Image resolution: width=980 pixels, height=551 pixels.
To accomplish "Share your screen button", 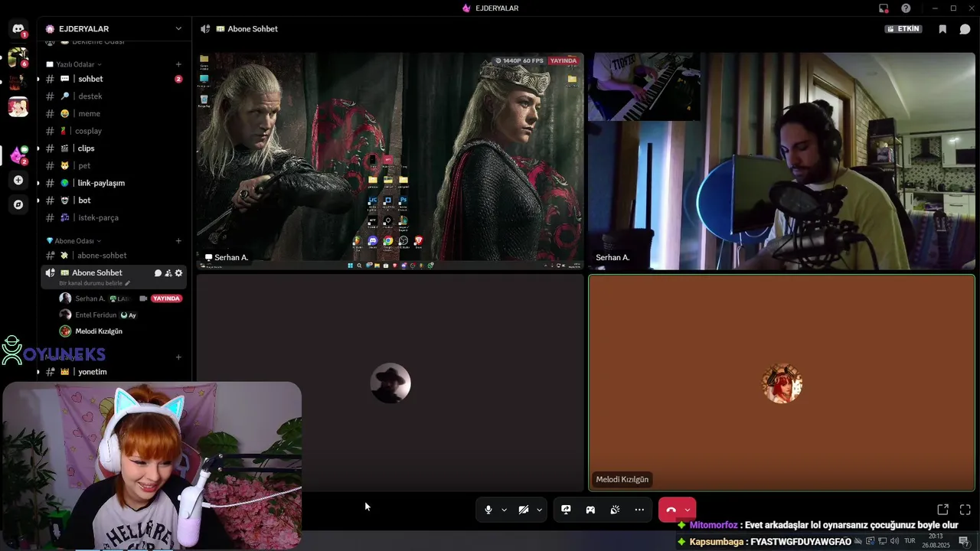I will click(x=566, y=510).
